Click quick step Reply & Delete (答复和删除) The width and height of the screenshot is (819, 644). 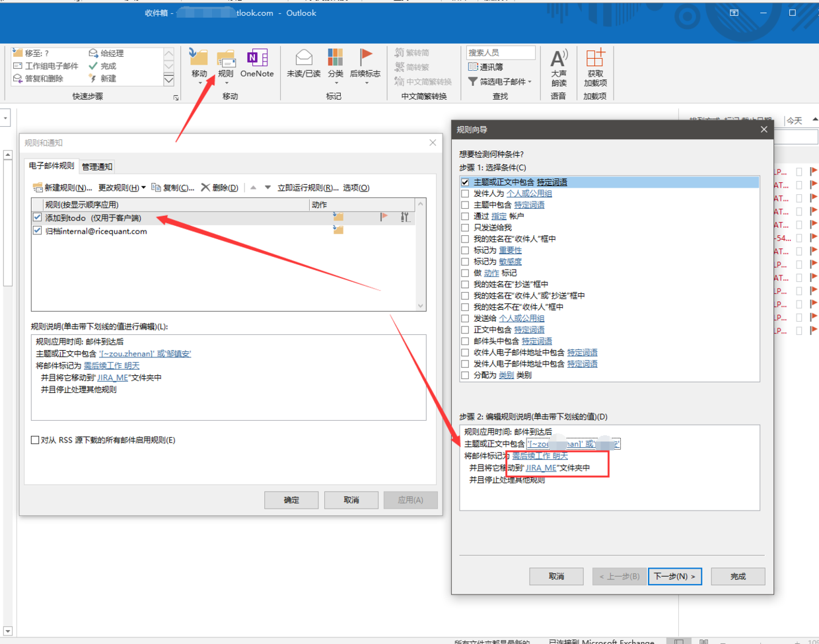pyautogui.click(x=38, y=78)
